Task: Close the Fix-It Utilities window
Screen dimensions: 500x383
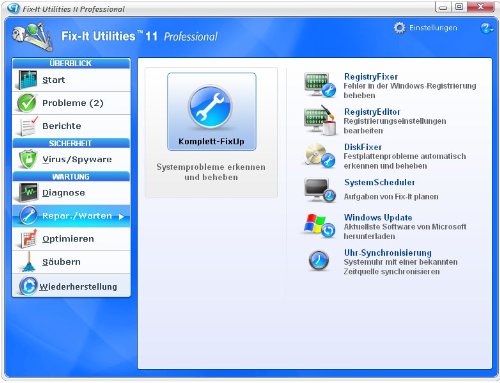Action: [480, 7]
